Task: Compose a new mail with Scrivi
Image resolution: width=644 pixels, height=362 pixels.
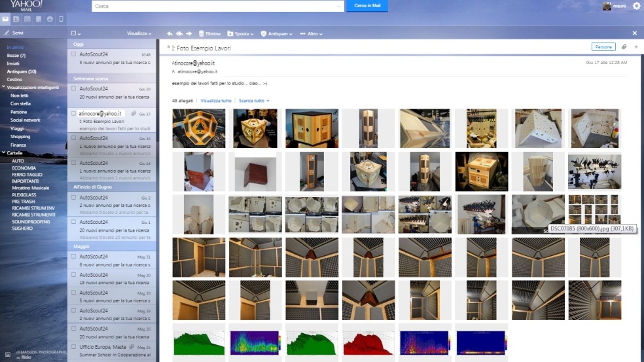Action: click(14, 33)
